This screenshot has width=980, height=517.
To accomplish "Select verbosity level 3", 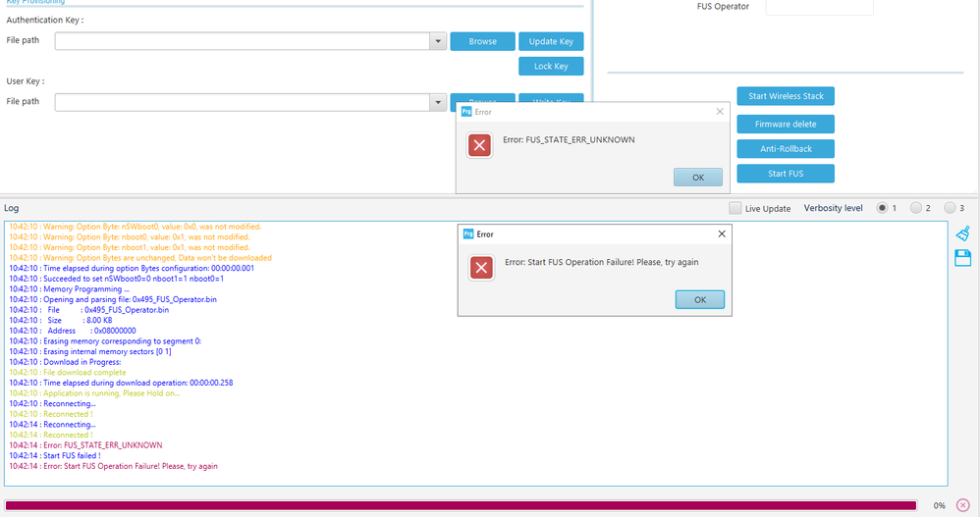I will click(x=950, y=208).
